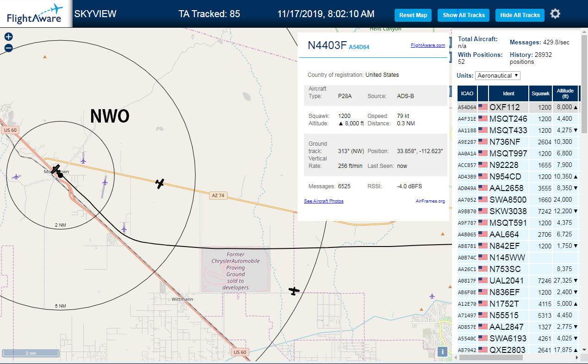
Task: Sort table by Ident column header
Action: [x=508, y=93]
